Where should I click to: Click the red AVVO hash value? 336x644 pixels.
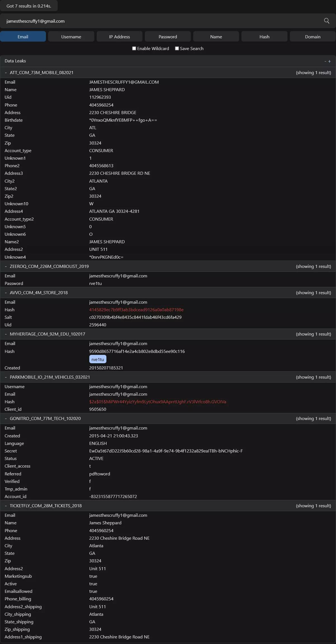pos(136,310)
